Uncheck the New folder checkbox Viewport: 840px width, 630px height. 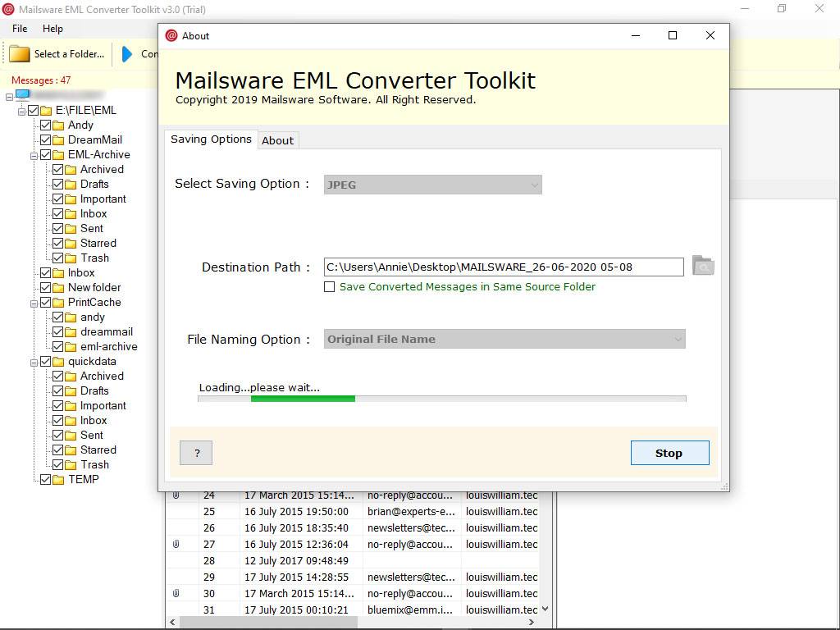[x=46, y=288]
